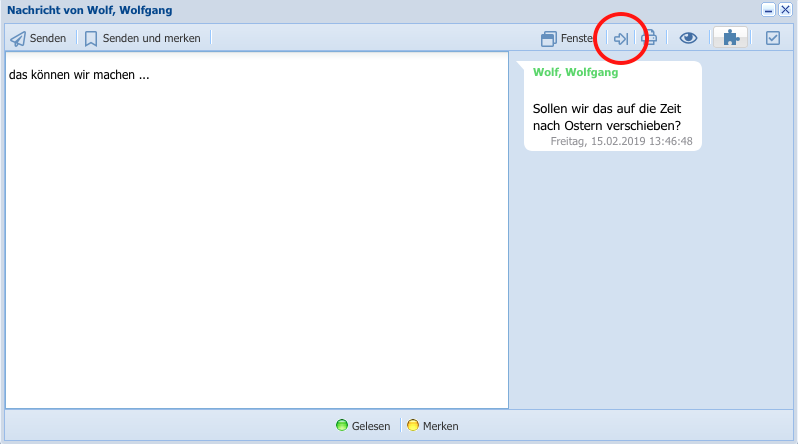Click the received message bubble text
The image size is (798, 444).
pyautogui.click(x=607, y=117)
